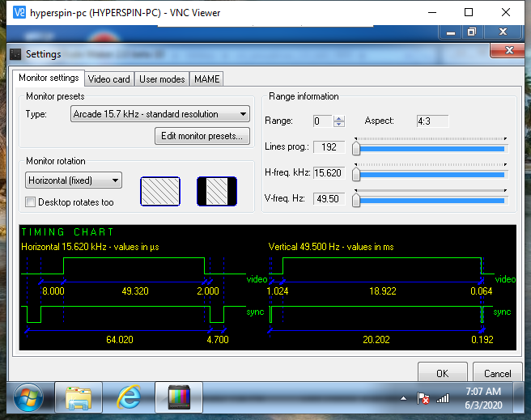Decrease the Range spinner value
Image resolution: width=531 pixels, height=420 pixels.
pyautogui.click(x=339, y=124)
